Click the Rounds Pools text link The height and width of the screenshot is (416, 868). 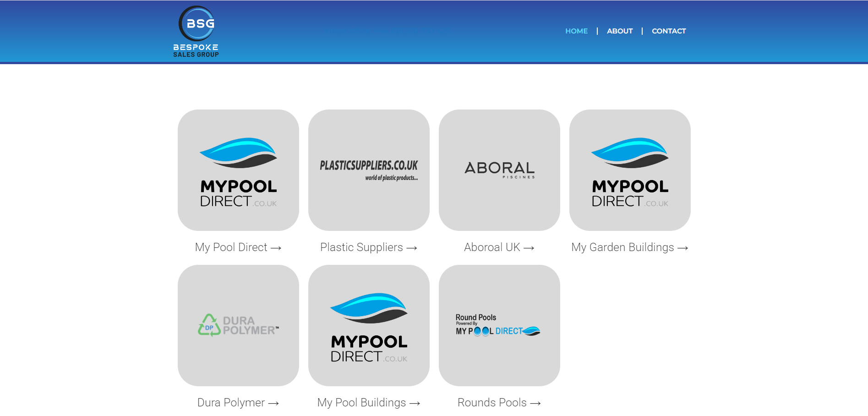tap(499, 403)
